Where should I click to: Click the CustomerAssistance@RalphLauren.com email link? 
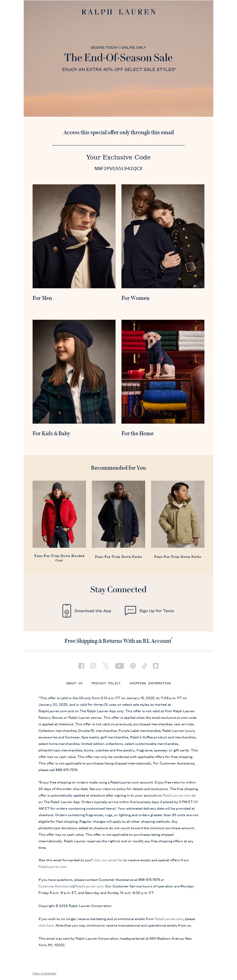click(71, 886)
